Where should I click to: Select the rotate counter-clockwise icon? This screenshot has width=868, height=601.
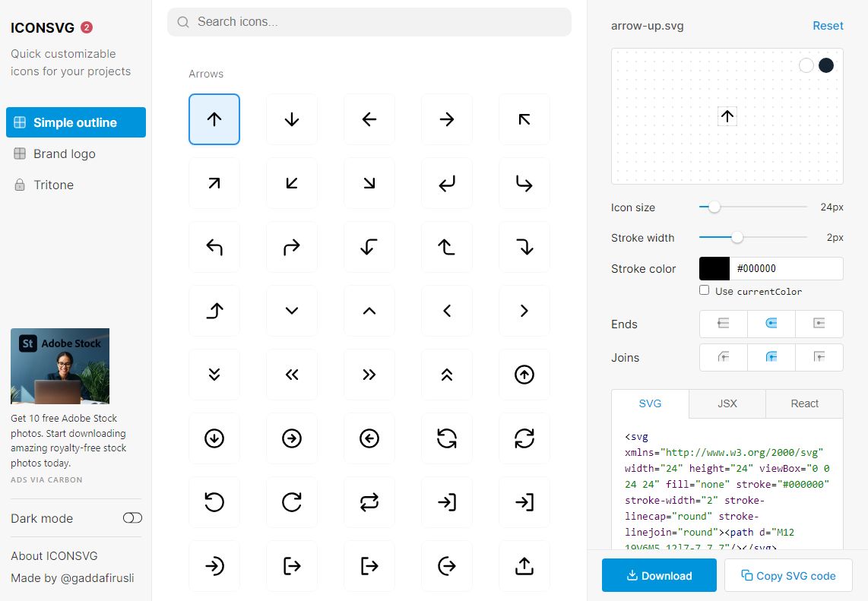pyautogui.click(x=214, y=502)
